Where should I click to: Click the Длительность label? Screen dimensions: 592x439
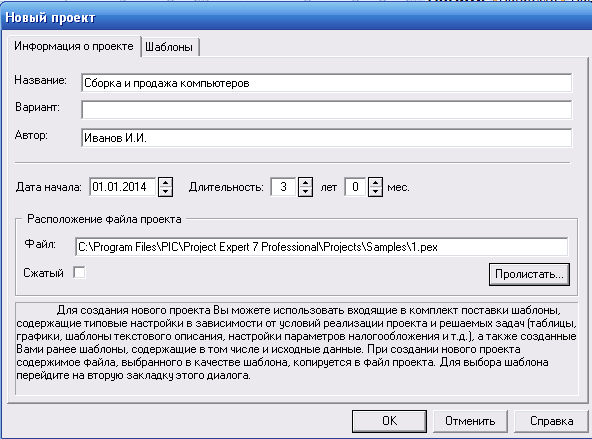click(x=226, y=187)
